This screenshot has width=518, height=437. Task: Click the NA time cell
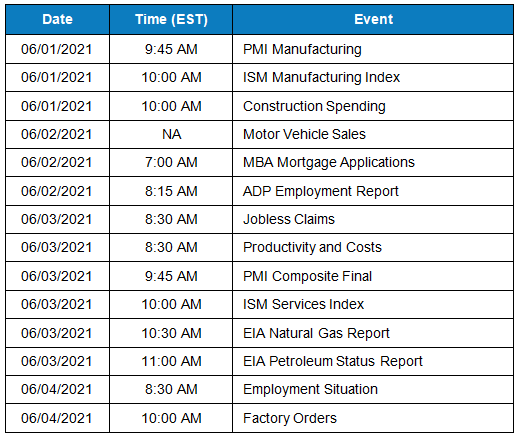pyautogui.click(x=171, y=134)
